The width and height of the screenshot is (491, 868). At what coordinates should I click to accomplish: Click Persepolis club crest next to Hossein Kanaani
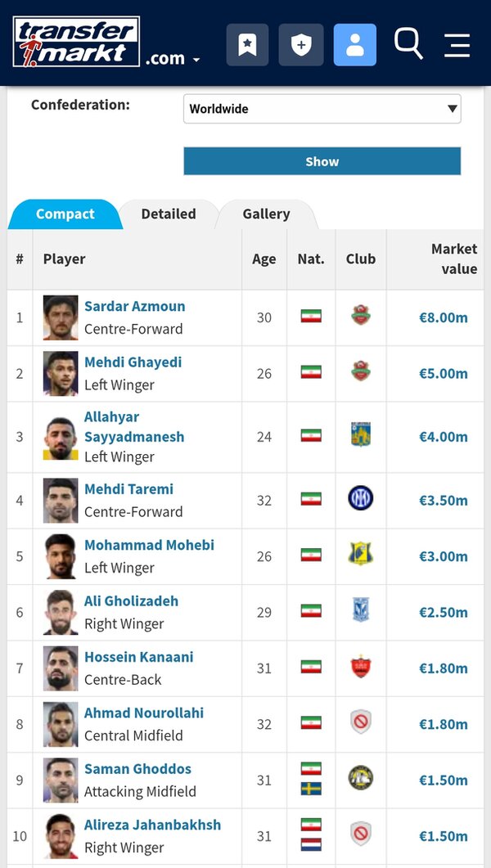point(360,668)
